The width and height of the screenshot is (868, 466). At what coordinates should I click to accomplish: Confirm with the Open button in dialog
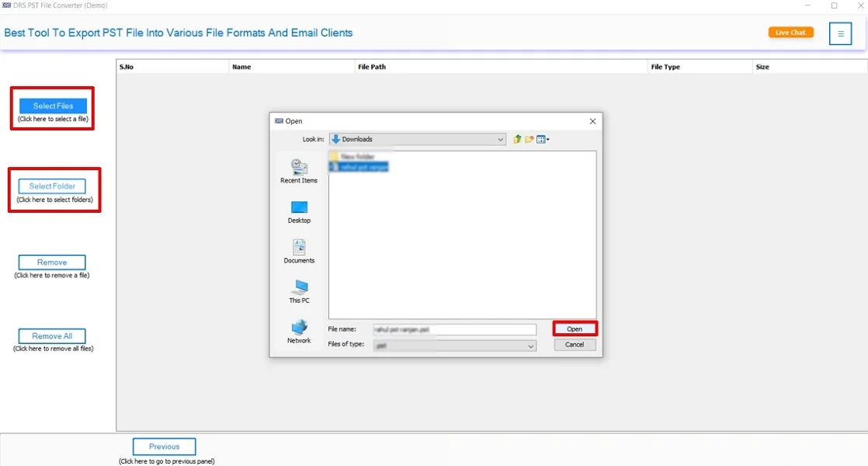coord(575,329)
